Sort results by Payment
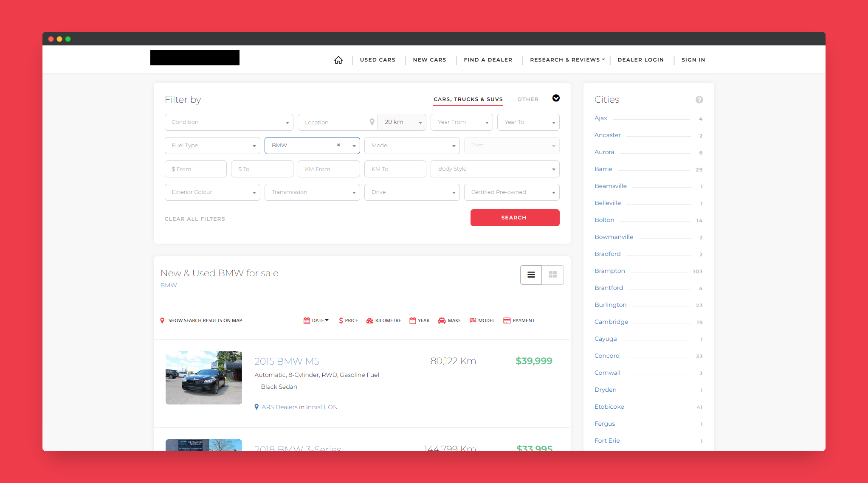Screen dimensions: 868x483 pos(519,321)
